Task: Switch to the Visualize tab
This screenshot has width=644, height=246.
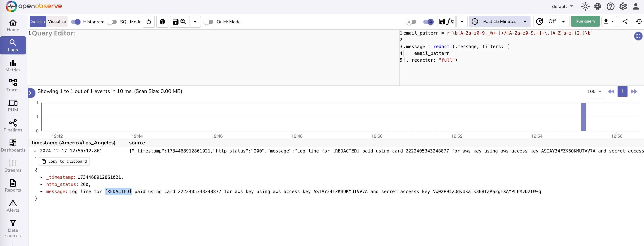Action: click(x=57, y=22)
